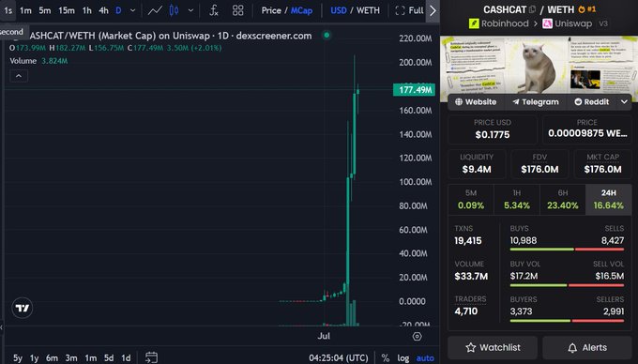Click the TXNS 19,415 stat

click(x=468, y=235)
